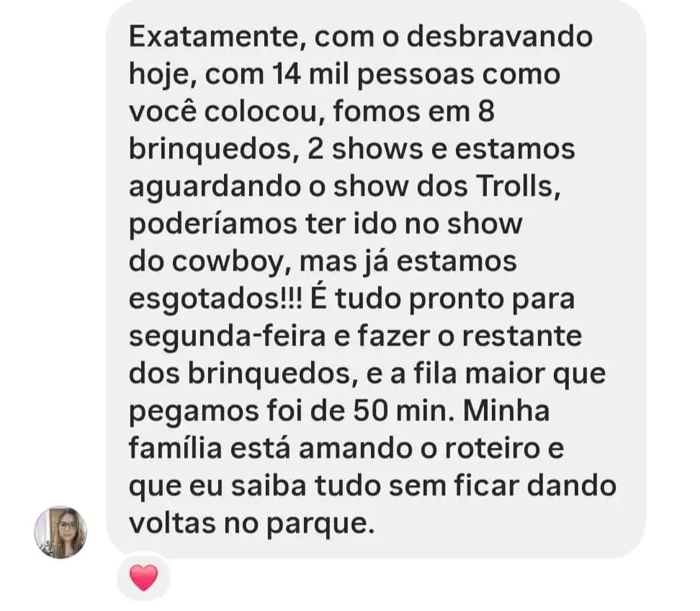700x611 pixels.
Task: Open the sender's profile picture avatar
Action: coord(60,532)
